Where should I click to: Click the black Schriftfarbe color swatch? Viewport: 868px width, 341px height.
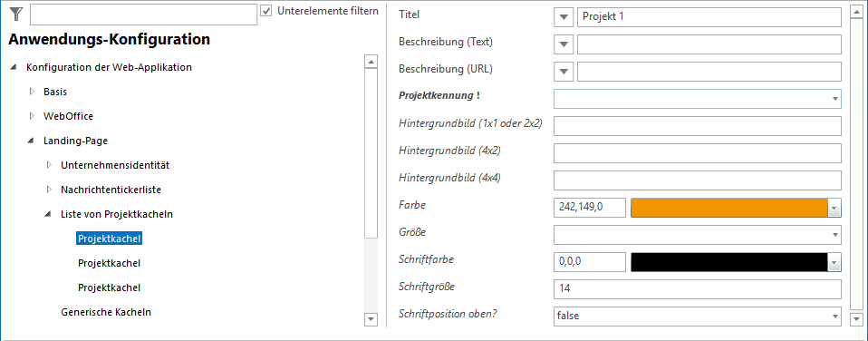pyautogui.click(x=729, y=262)
